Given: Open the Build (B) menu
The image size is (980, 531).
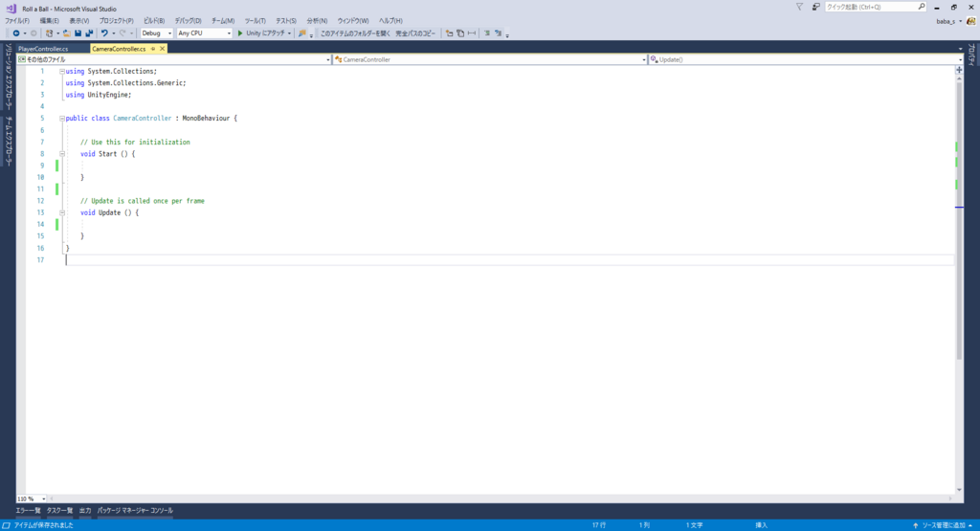Looking at the screenshot, I should point(154,21).
